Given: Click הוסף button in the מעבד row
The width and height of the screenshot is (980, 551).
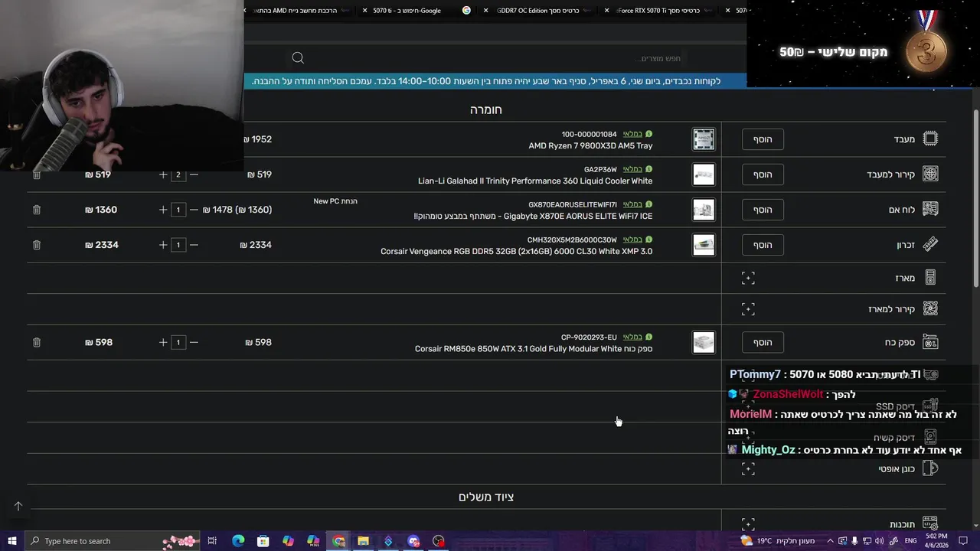Looking at the screenshot, I should click(x=763, y=139).
